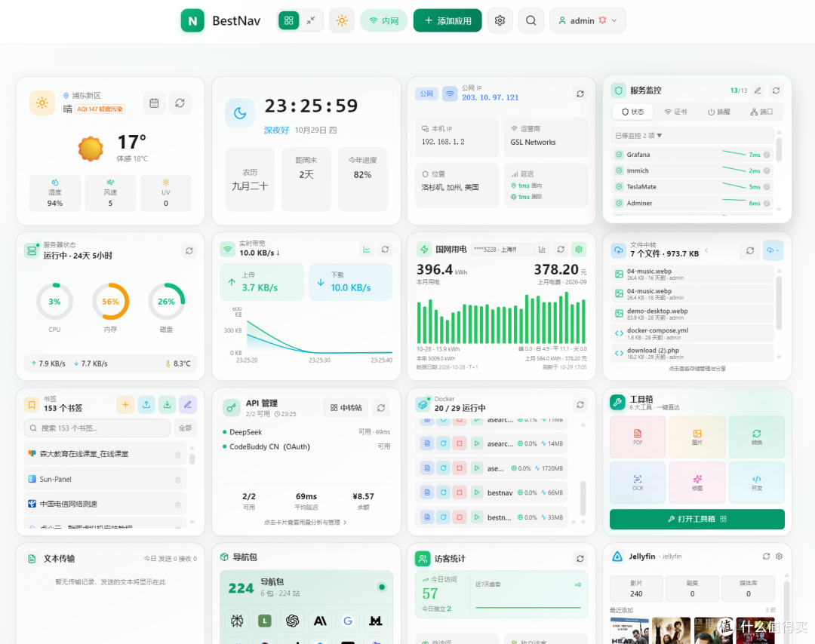Switch to compact collapse view in header
The width and height of the screenshot is (815, 644).
click(311, 21)
